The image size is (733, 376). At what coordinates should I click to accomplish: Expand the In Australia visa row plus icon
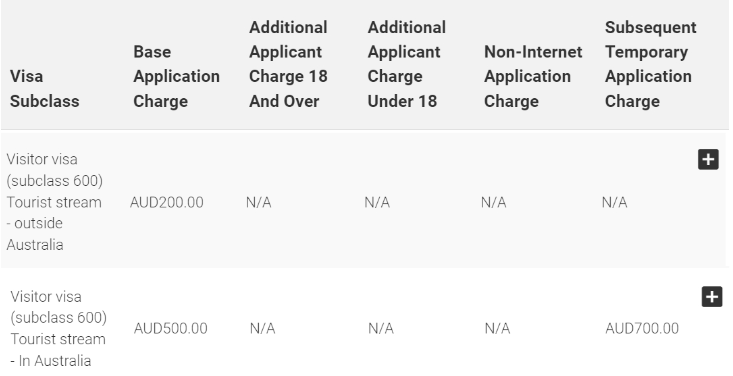point(712,297)
